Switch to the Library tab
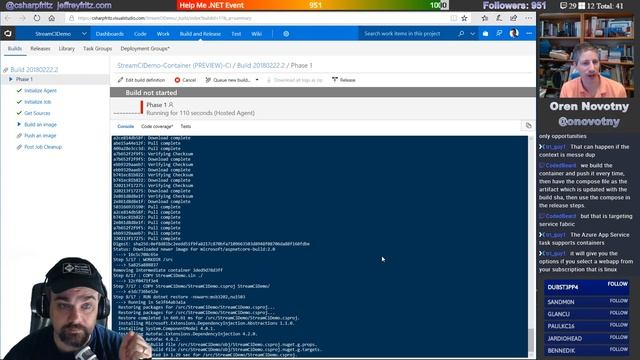 click(67, 49)
